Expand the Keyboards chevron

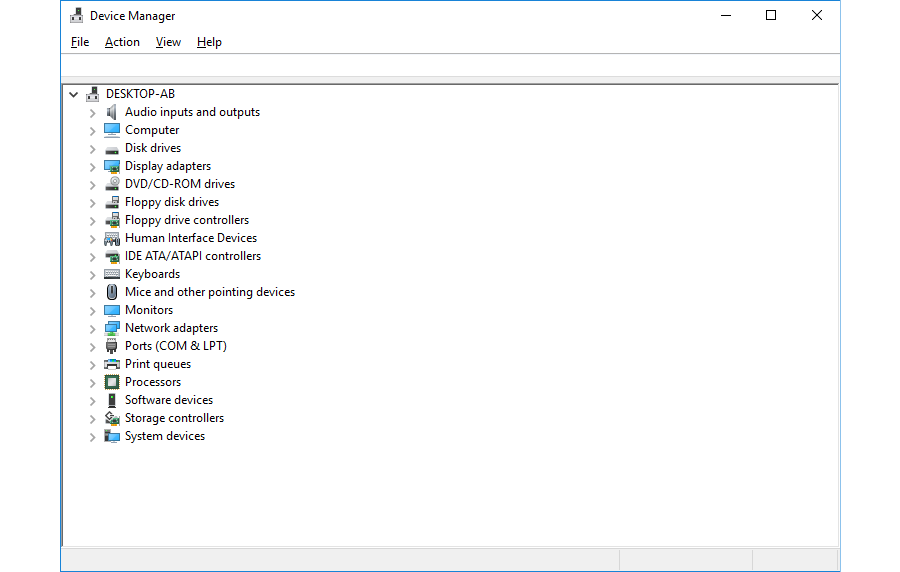coord(92,275)
